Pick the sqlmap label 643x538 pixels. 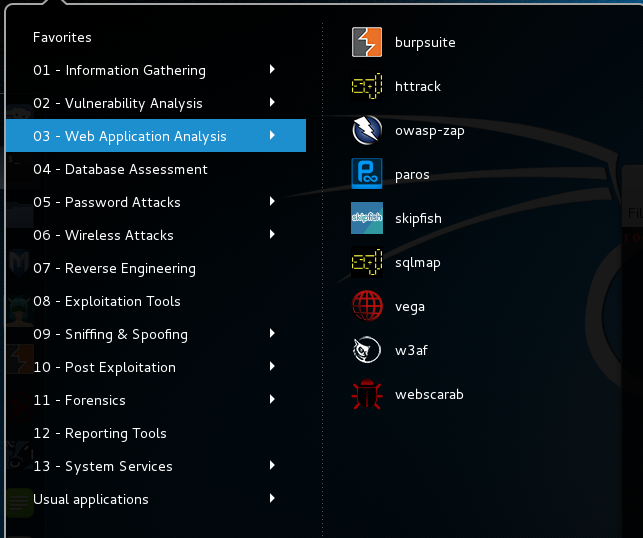pos(418,262)
